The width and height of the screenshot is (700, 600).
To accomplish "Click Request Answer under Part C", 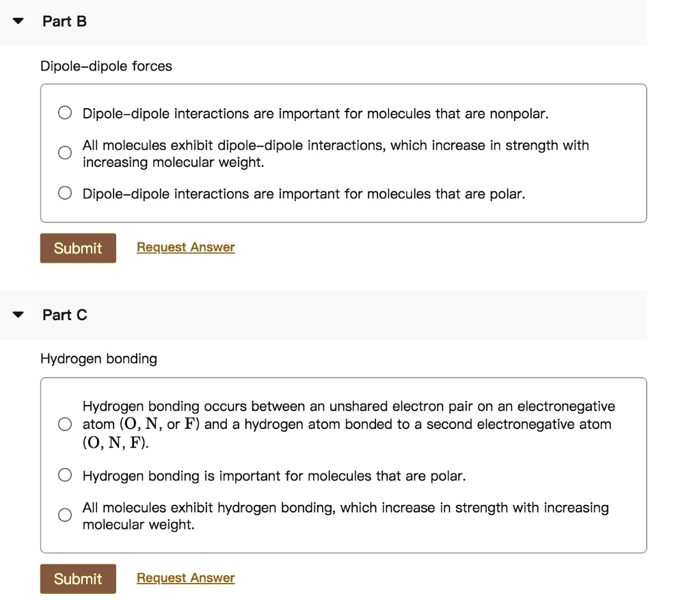I will click(185, 577).
